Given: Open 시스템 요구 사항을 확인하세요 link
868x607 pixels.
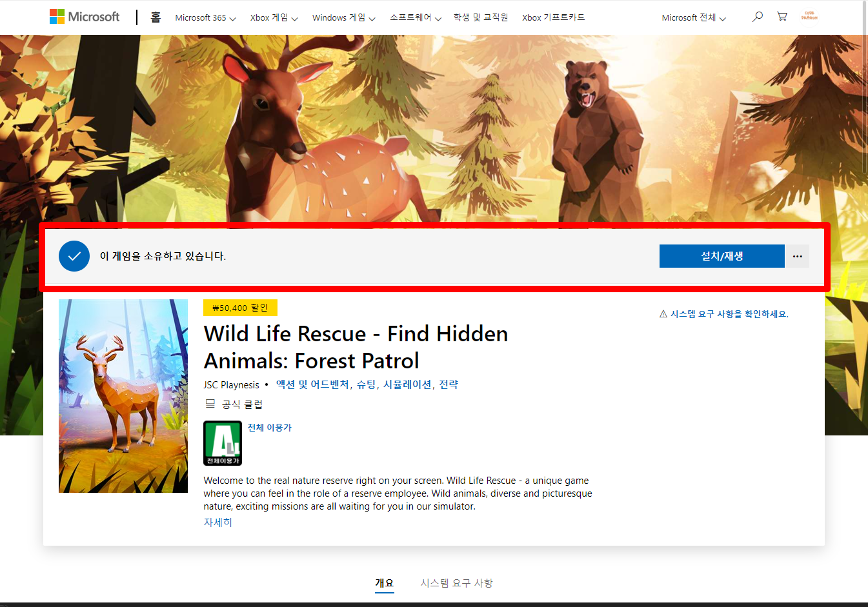Looking at the screenshot, I should (x=729, y=314).
